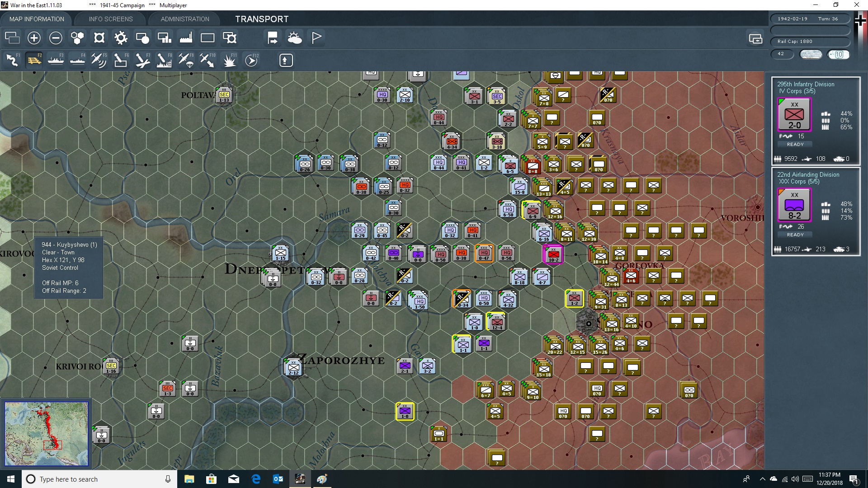Open Microsoft Edge from the taskbar
868x488 pixels.
point(256,479)
